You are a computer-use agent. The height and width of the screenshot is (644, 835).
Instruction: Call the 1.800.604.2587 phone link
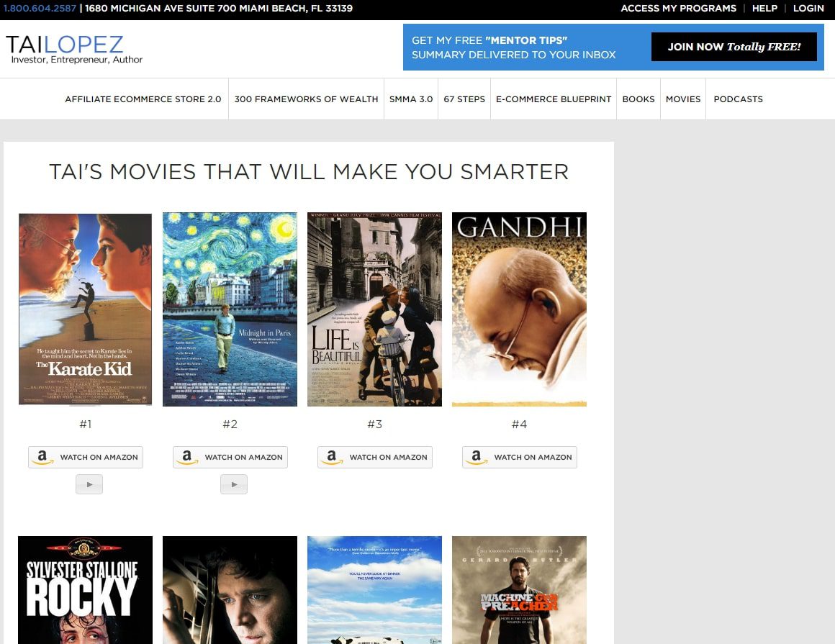[40, 9]
